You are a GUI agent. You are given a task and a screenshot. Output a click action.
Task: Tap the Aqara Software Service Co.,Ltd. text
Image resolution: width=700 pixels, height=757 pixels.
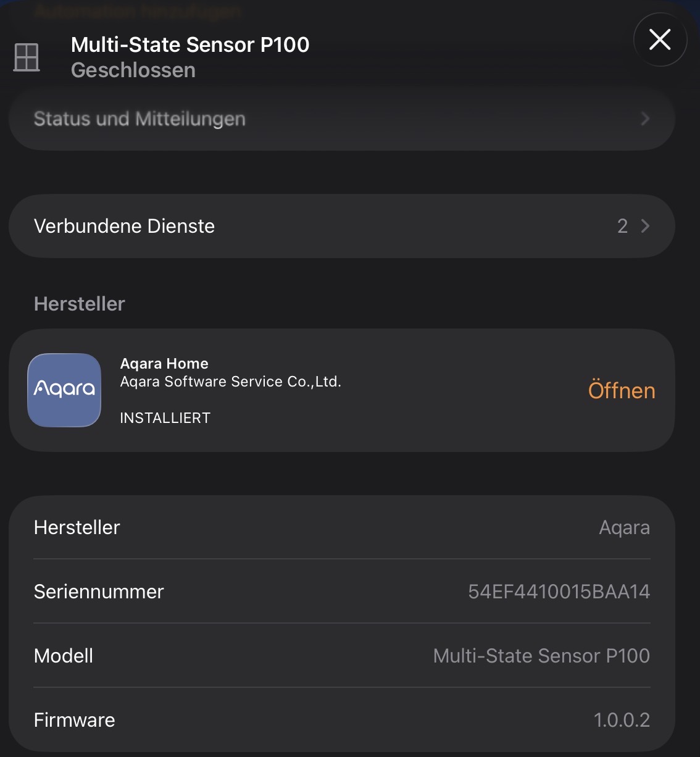pos(230,382)
